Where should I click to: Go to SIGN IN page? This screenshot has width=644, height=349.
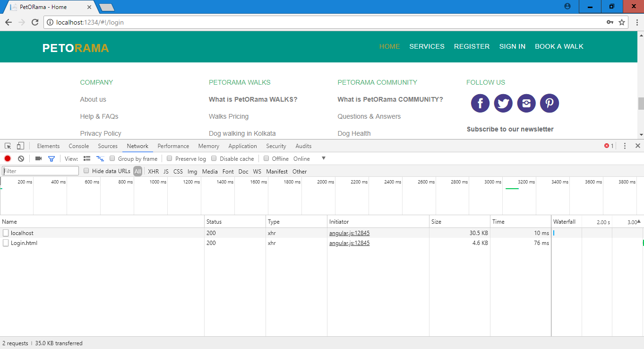(512, 46)
